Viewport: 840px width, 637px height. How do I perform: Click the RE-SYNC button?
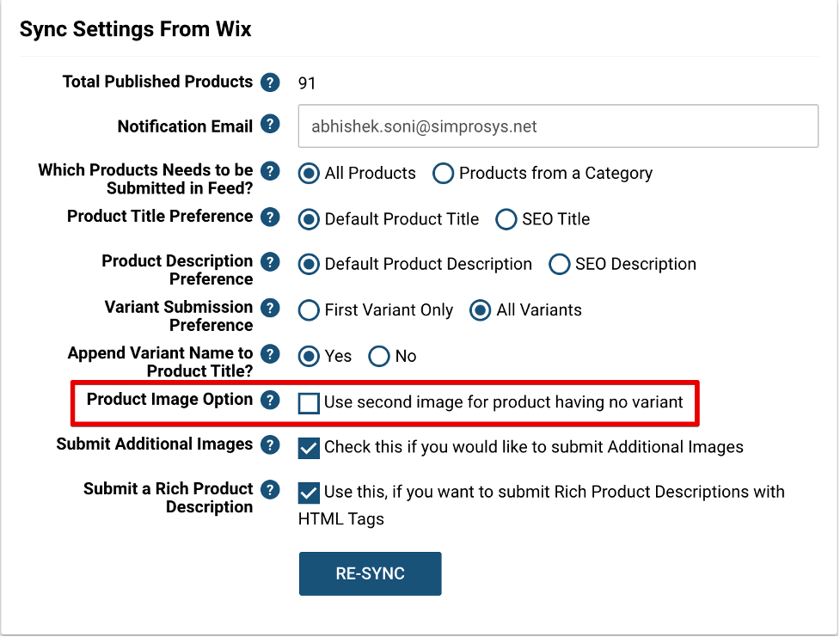[x=371, y=573]
